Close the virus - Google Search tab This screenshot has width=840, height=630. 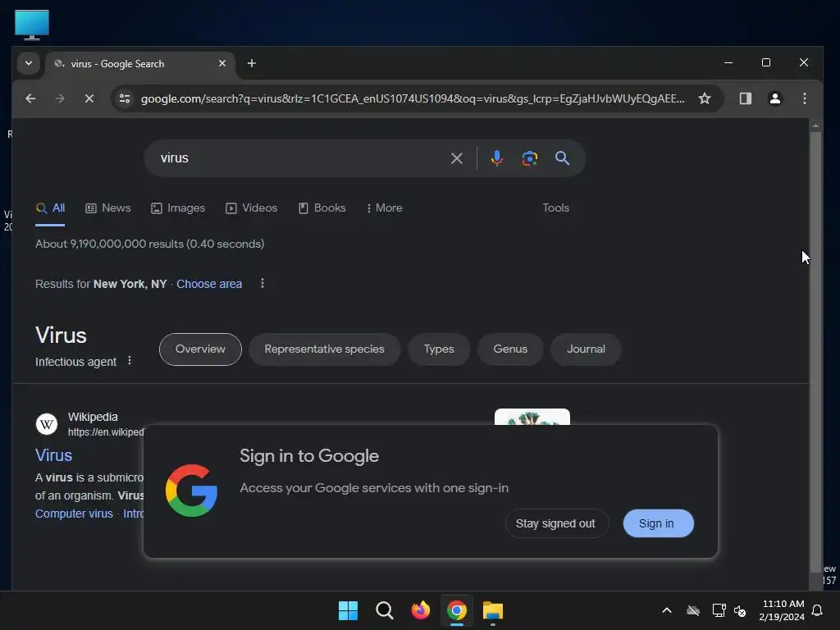[x=222, y=63]
